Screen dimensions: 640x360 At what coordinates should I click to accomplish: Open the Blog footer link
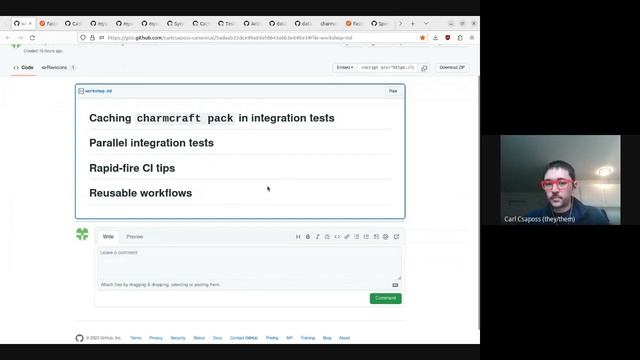(x=327, y=338)
